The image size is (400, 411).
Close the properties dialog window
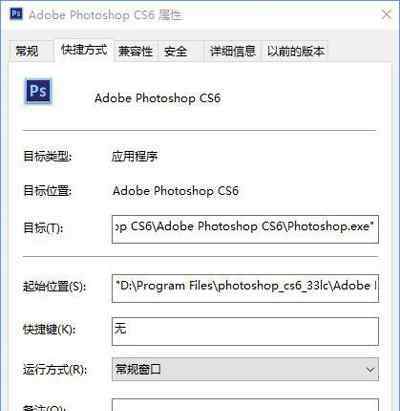click(386, 14)
